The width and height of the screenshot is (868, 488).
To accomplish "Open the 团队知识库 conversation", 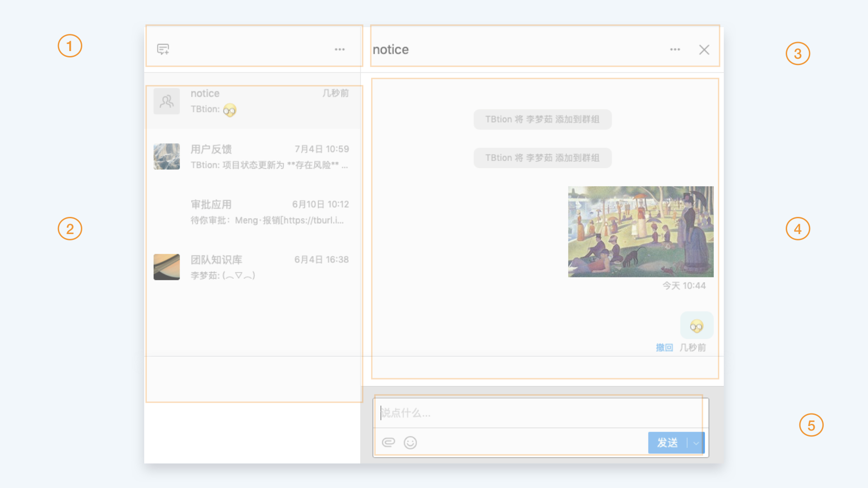I will coord(253,267).
